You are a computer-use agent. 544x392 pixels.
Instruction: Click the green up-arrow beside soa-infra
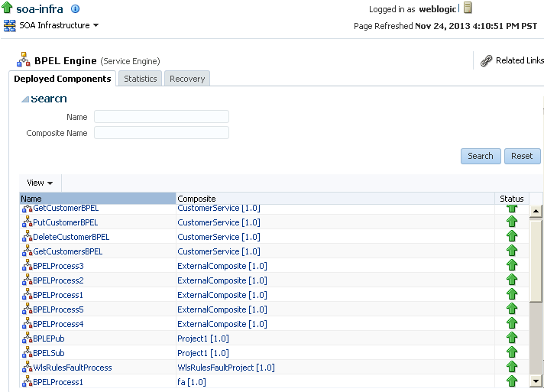pyautogui.click(x=7, y=8)
